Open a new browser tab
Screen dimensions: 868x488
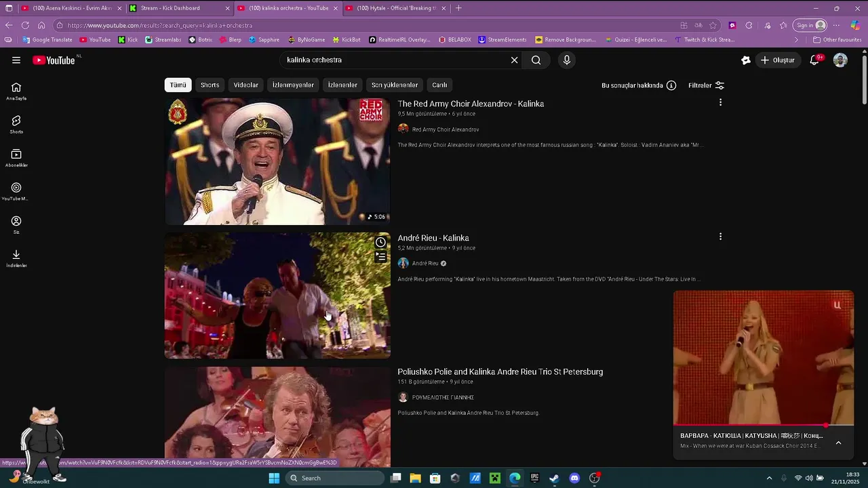tap(458, 8)
